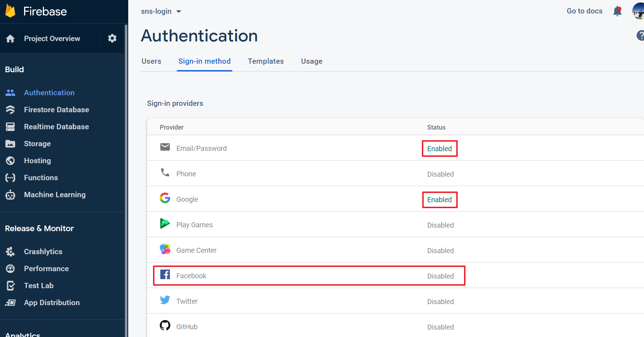
Task: Click the Phone provider name
Action: pyautogui.click(x=186, y=174)
